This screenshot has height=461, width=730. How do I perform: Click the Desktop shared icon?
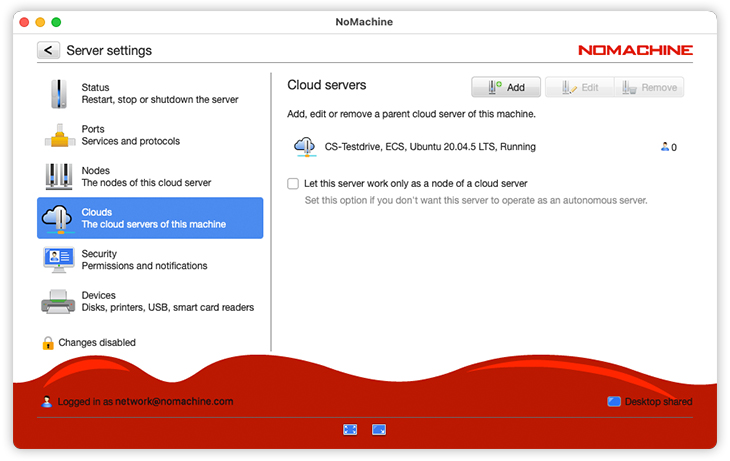pyautogui.click(x=614, y=402)
